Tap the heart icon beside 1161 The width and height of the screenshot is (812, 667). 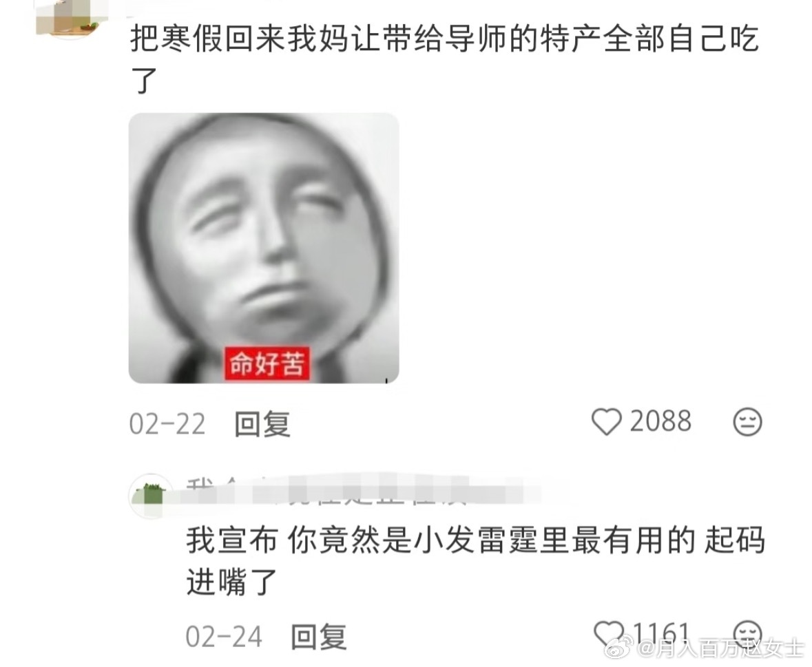pos(608,633)
